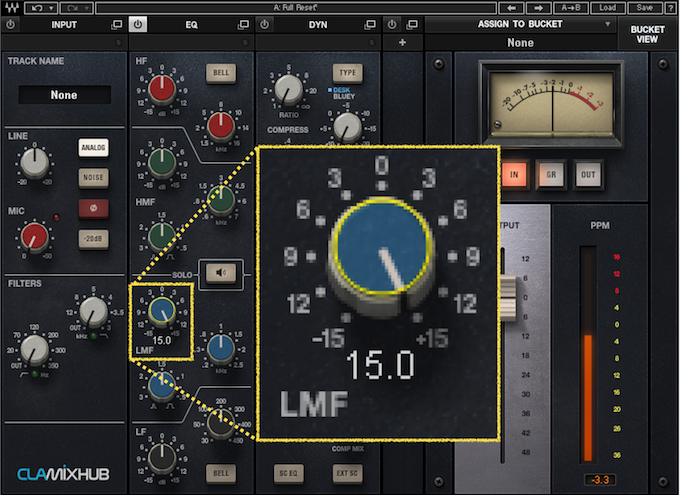This screenshot has height=495, width=680.
Task: Toggle the NOISE button
Action: click(93, 177)
